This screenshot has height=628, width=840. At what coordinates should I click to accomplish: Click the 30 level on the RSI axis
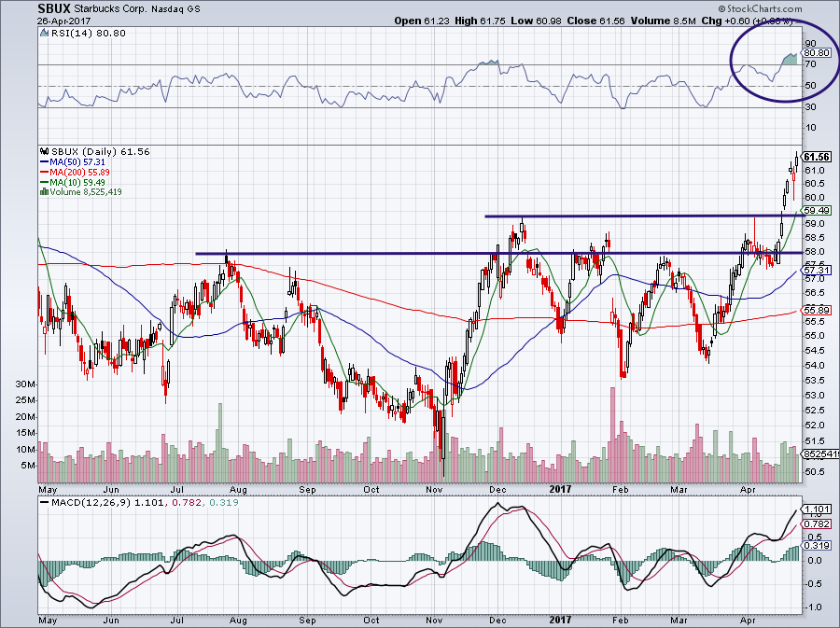(810, 107)
